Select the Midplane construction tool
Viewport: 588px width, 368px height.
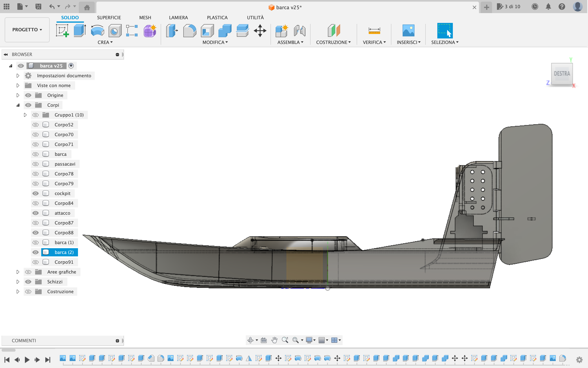point(334,31)
